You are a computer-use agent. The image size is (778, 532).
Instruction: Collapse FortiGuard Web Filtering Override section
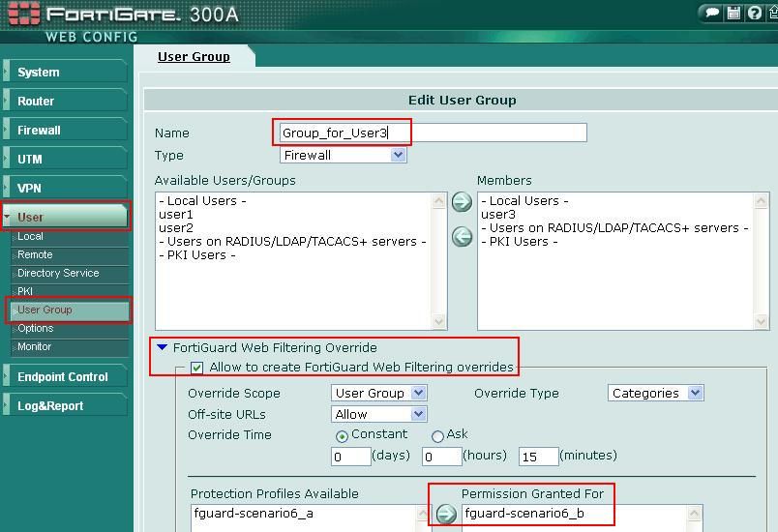click(x=163, y=347)
